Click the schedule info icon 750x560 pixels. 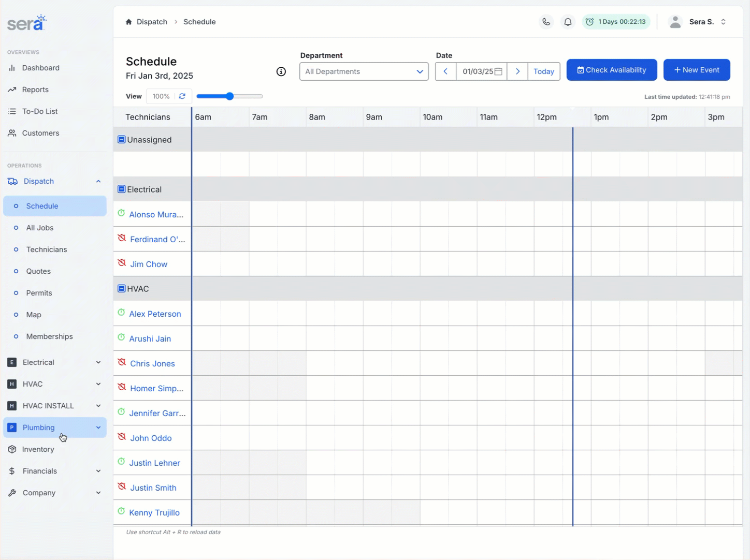click(x=281, y=71)
